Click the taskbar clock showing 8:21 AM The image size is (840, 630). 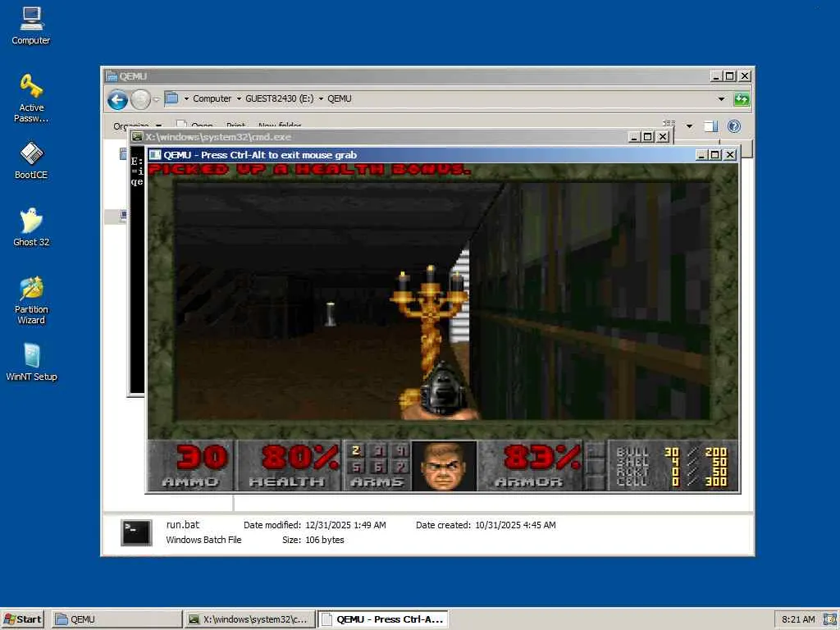pyautogui.click(x=797, y=619)
